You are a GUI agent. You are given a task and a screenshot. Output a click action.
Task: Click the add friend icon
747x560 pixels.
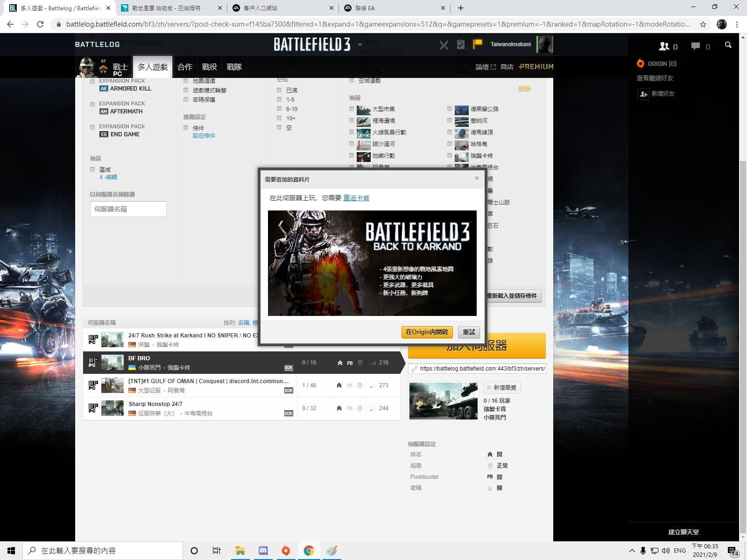point(643,94)
